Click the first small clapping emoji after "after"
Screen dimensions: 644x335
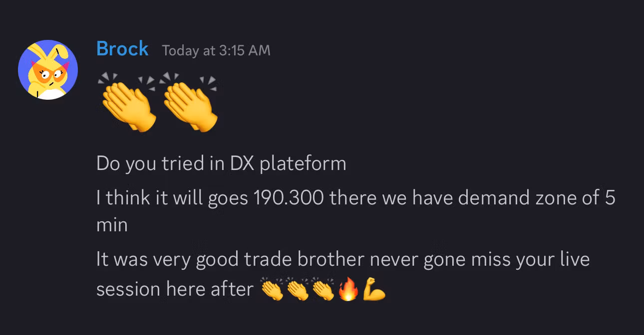coord(272,289)
